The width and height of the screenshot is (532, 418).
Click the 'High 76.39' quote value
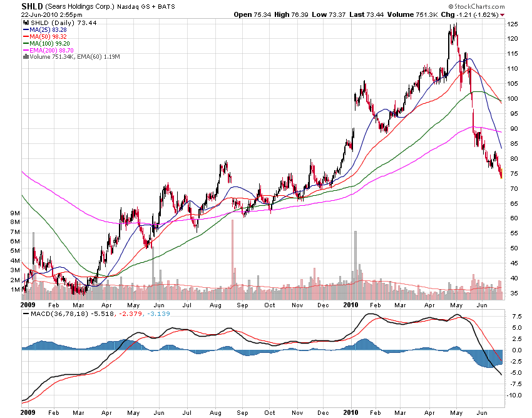291,14
